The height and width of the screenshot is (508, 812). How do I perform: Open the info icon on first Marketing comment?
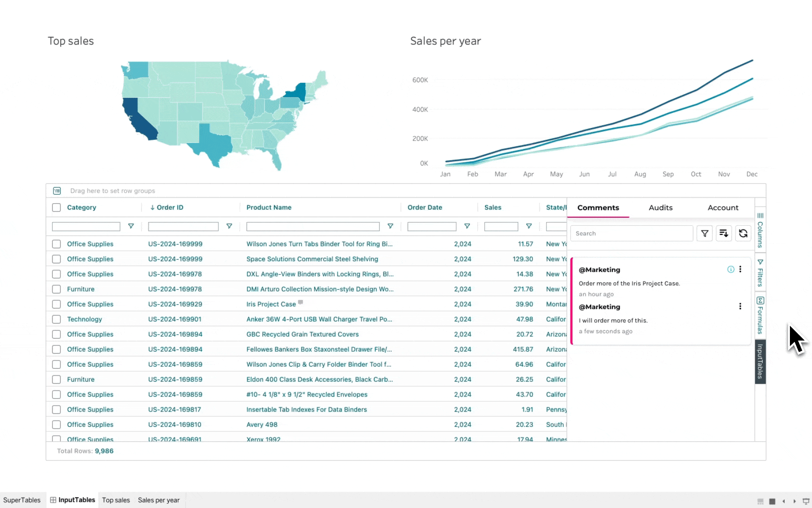click(x=731, y=270)
